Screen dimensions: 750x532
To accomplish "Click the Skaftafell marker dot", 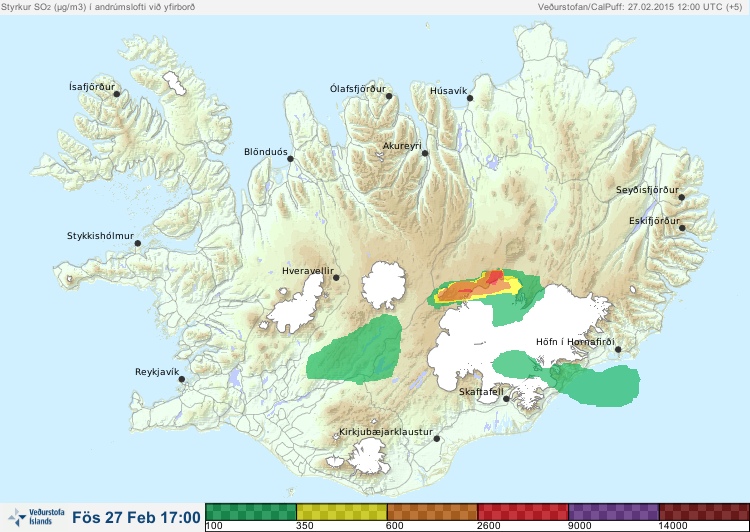I will (x=506, y=399).
